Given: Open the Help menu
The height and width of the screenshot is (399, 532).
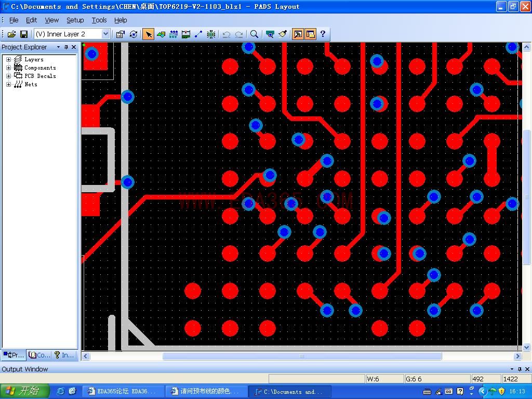Looking at the screenshot, I should tap(121, 20).
